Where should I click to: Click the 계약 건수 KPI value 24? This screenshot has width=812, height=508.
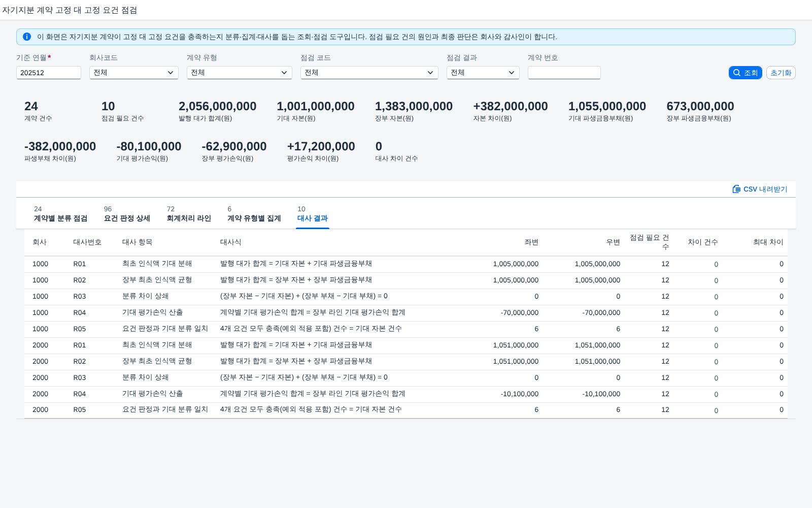coord(31,106)
